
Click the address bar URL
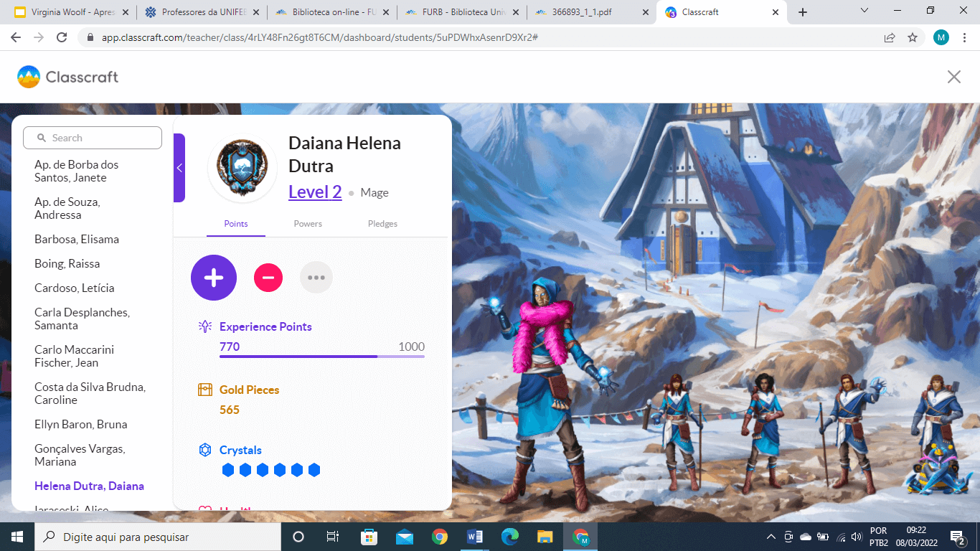(320, 37)
